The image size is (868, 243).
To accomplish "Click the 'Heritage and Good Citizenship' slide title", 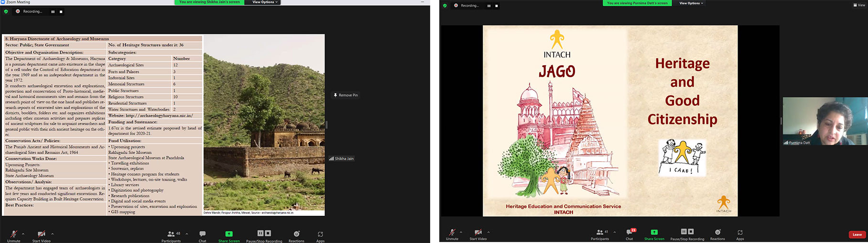I will pos(682,91).
